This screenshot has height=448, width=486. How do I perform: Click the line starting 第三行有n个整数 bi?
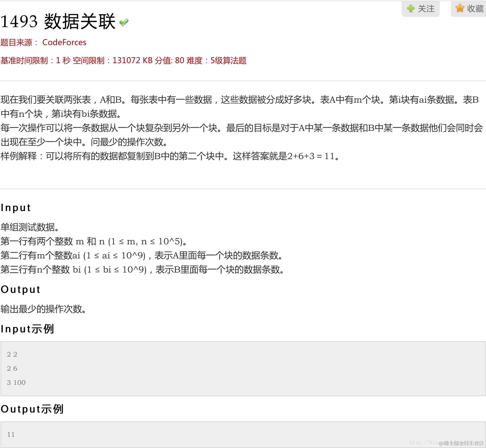point(143,269)
